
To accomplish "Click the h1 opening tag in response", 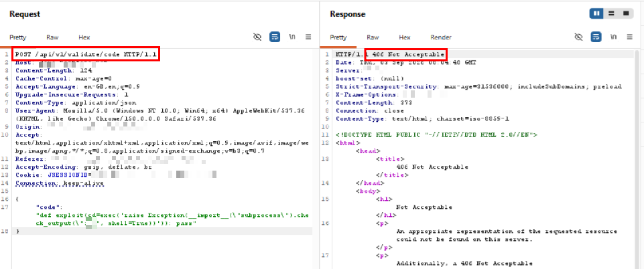I will click(384, 199).
